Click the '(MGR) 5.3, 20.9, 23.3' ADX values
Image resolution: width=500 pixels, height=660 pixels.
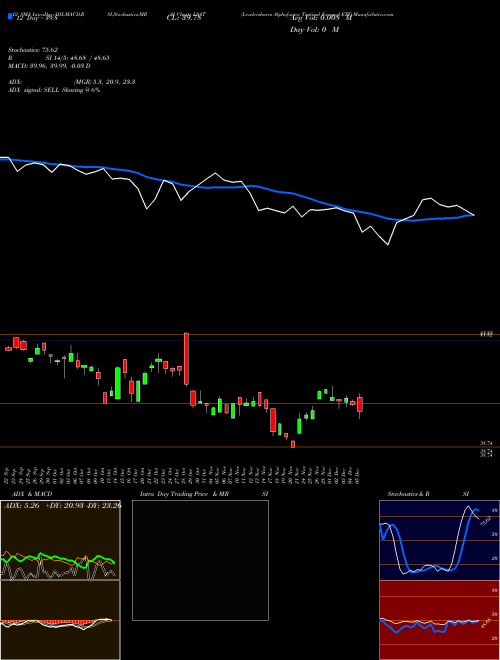104,82
